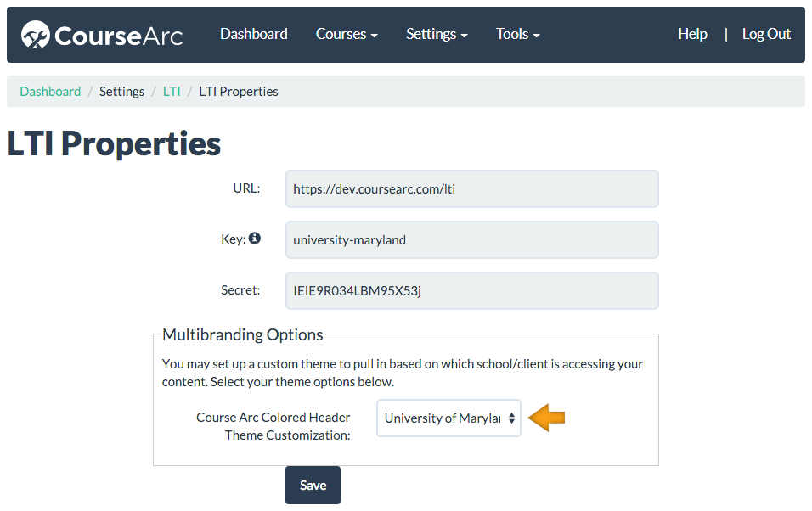This screenshot has width=812, height=511.
Task: Click the LTI Properties breadcrumb text
Action: click(238, 91)
